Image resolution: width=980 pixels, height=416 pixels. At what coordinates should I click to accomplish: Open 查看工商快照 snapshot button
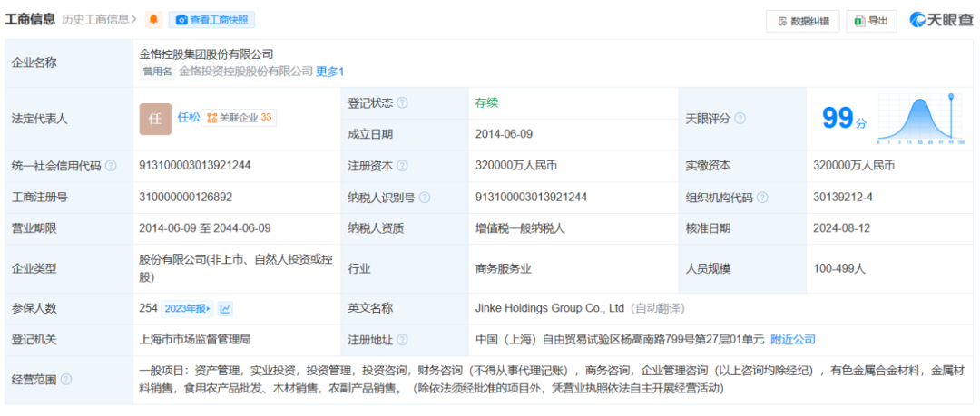211,20
